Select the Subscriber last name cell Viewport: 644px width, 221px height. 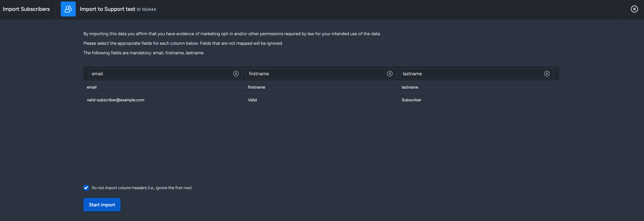(411, 100)
